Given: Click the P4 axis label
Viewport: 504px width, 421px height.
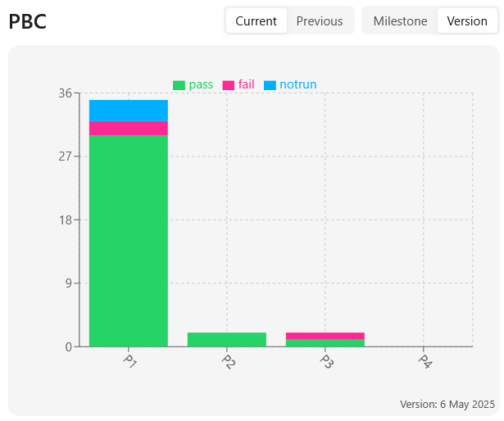Looking at the screenshot, I should (x=425, y=361).
